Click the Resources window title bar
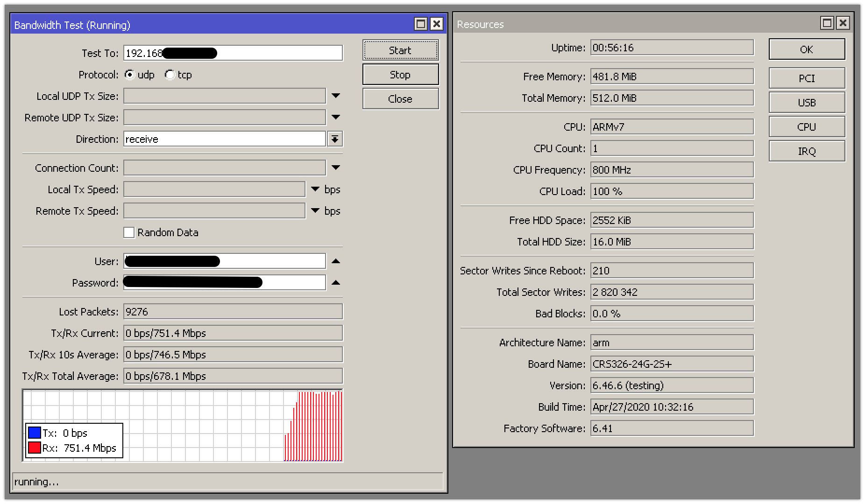Image resolution: width=865 pixels, height=504 pixels. pos(653,23)
